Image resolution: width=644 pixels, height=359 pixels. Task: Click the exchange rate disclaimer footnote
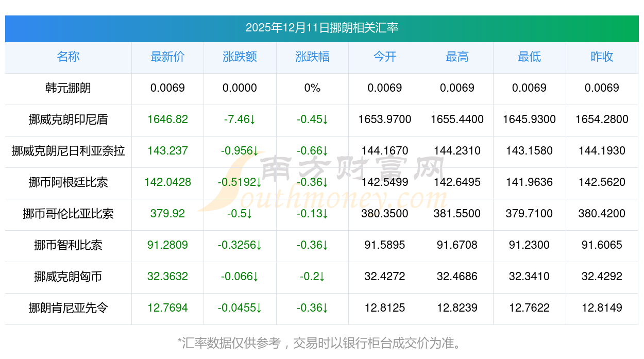click(321, 343)
